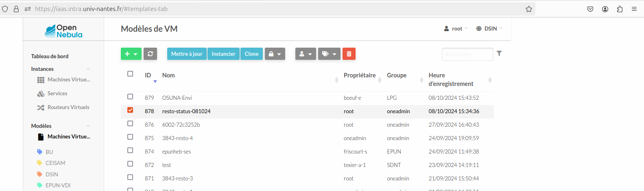Open the browser Pocket icon
Screen dimensions: 644x191
590,9
